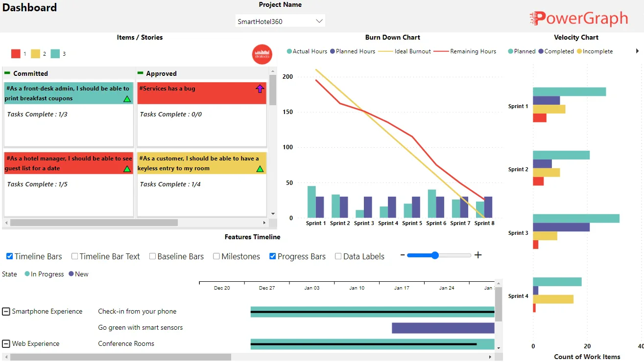Viewport: 644px width, 363px height.
Task: Click the Planned Hours legend marker
Action: pos(333,51)
